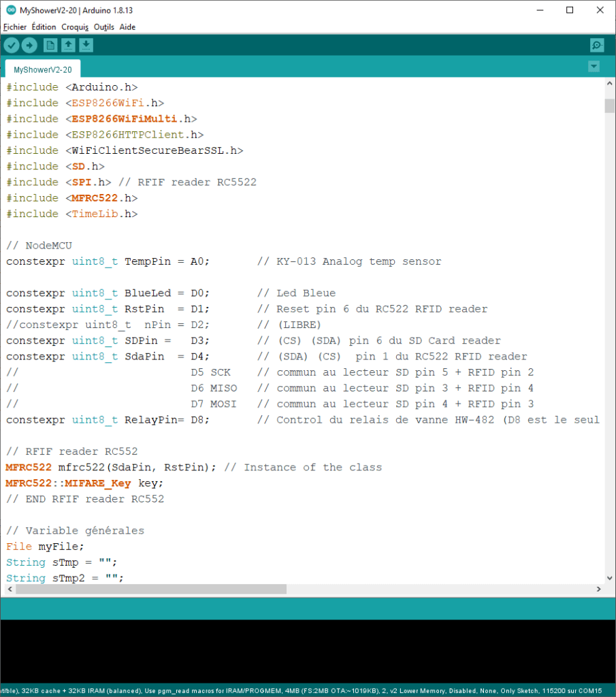The width and height of the screenshot is (616, 697).
Task: Create a new sketch with the New icon
Action: pyautogui.click(x=50, y=46)
